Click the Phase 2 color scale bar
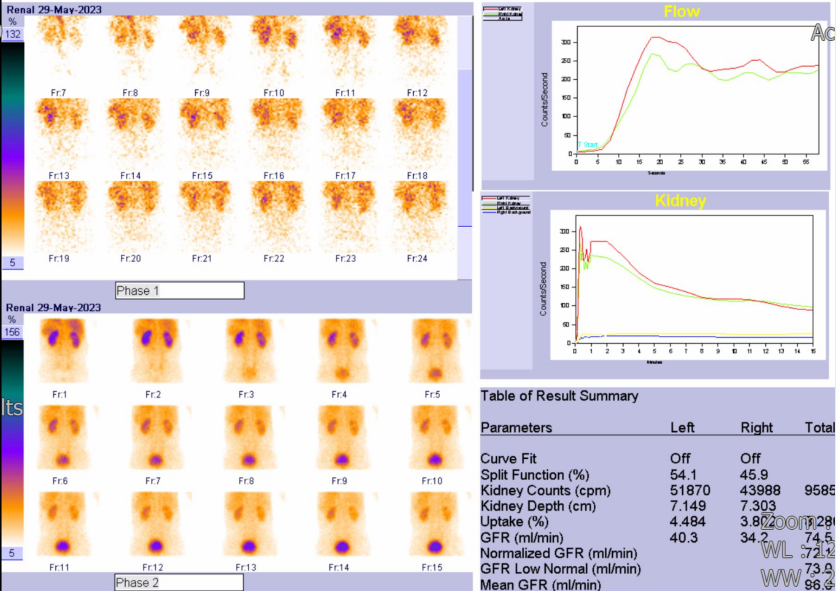This screenshot has height=591, width=836. pyautogui.click(x=14, y=442)
